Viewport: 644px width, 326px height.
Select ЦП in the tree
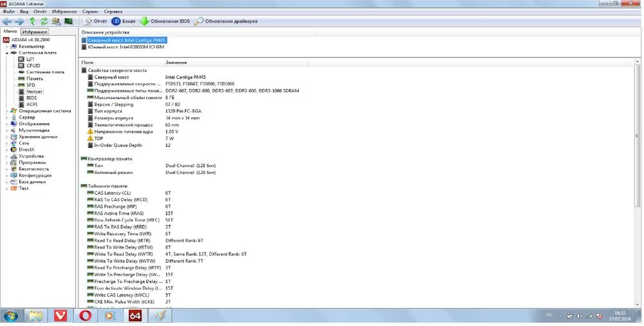click(x=26, y=59)
